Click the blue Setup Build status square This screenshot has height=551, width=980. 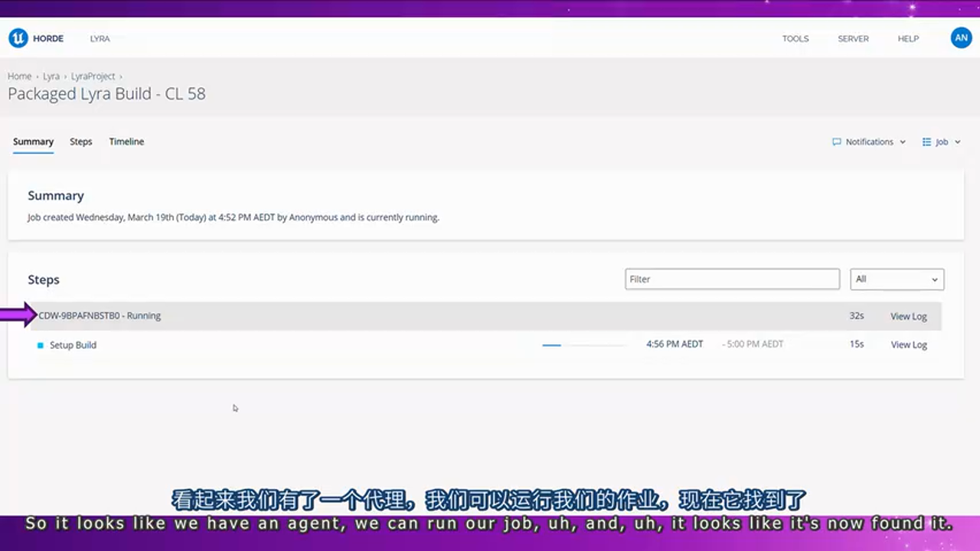(41, 345)
